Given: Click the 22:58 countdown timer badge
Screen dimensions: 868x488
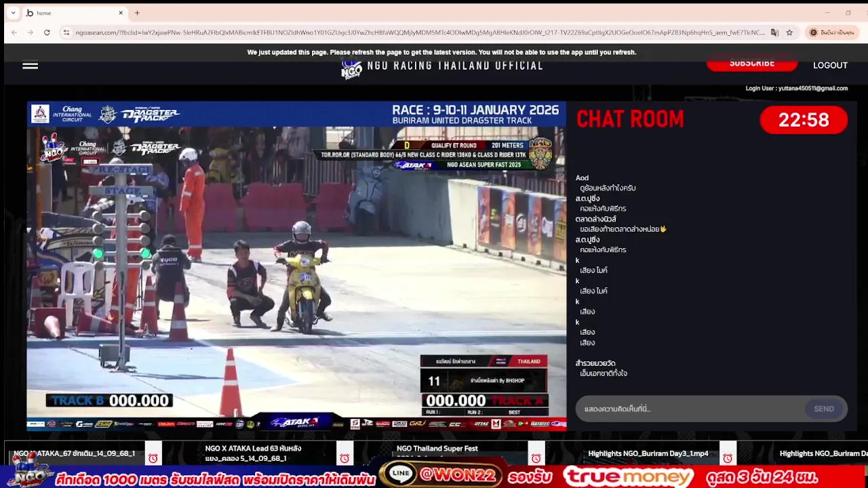Looking at the screenshot, I should tap(804, 120).
